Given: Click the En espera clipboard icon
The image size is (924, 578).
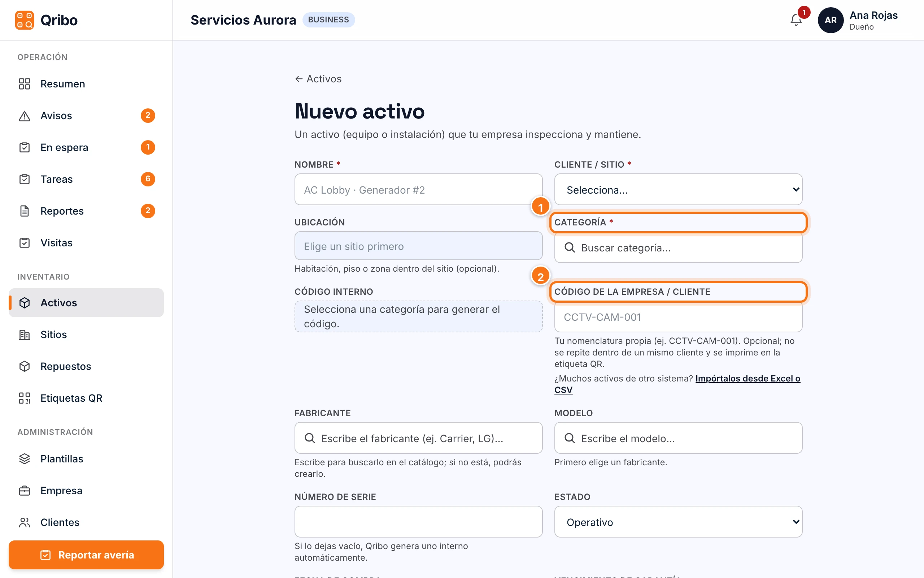Looking at the screenshot, I should (25, 147).
